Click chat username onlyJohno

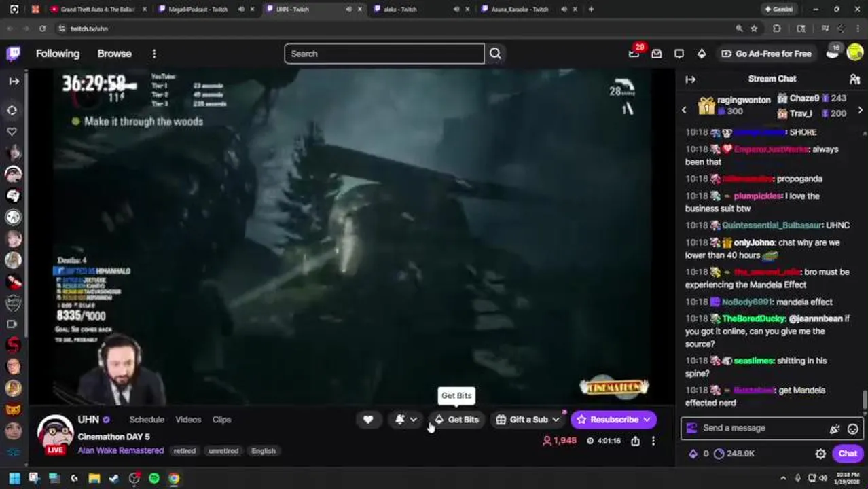(754, 242)
